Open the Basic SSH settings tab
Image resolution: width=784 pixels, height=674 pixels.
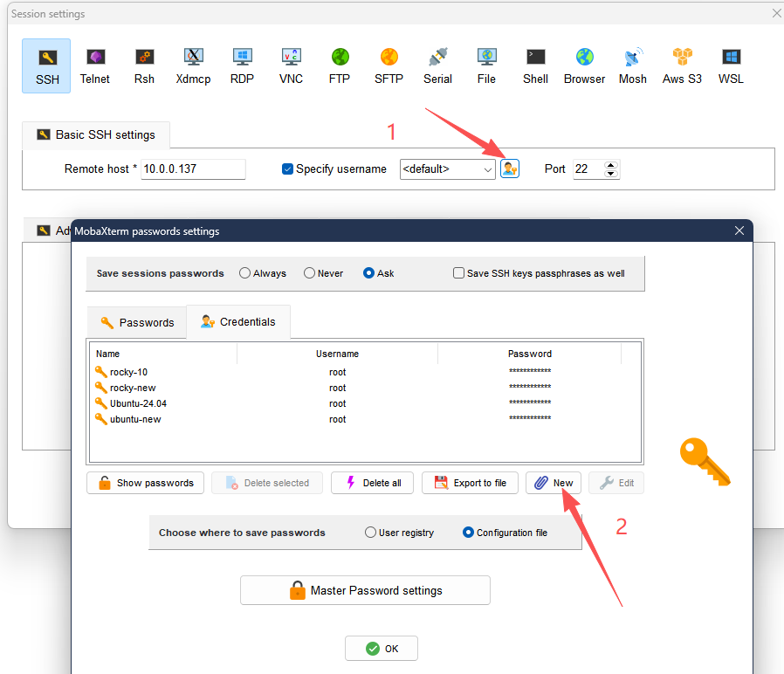(96, 134)
